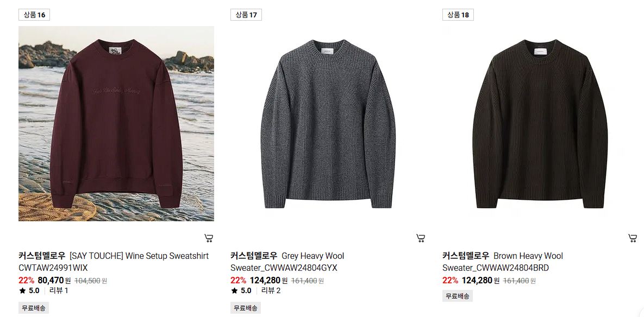Open 리뷰 1 reviews for wine sweatshirt
The width and height of the screenshot is (644, 317).
pyautogui.click(x=59, y=291)
